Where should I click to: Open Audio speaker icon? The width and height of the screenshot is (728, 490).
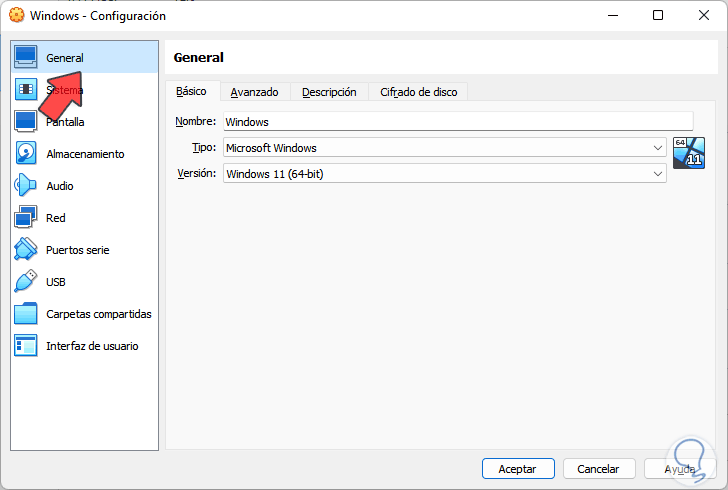pos(27,186)
